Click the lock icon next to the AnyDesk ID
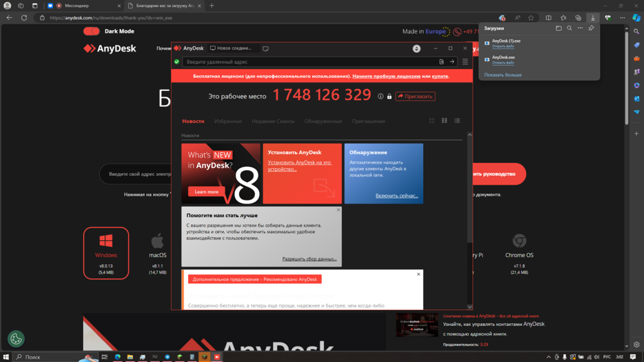 tap(390, 96)
